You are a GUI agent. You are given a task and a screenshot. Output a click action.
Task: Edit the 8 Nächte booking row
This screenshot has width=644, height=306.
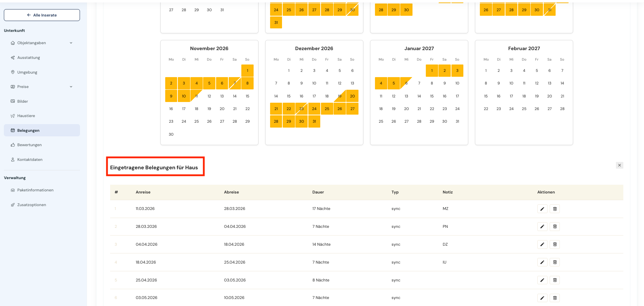pos(542,280)
